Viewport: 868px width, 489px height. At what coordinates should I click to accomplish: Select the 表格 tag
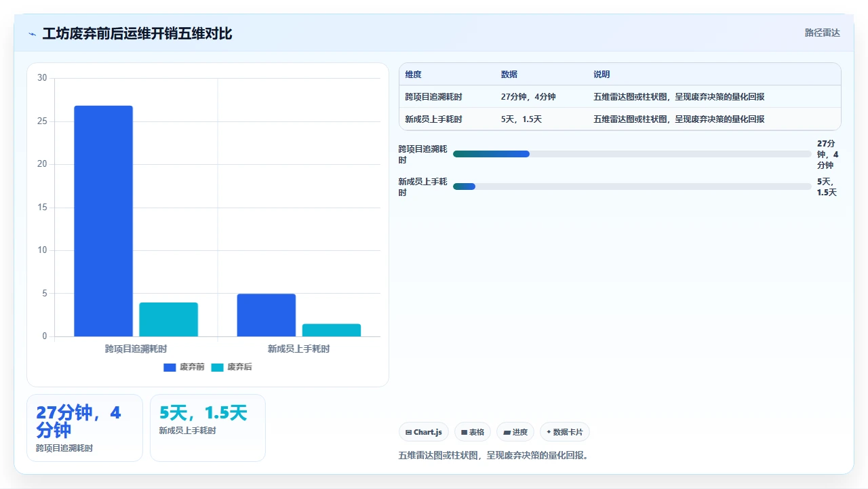472,432
